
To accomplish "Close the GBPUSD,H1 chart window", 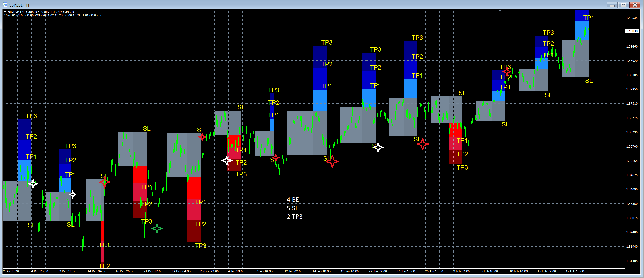I will [x=635, y=5].
